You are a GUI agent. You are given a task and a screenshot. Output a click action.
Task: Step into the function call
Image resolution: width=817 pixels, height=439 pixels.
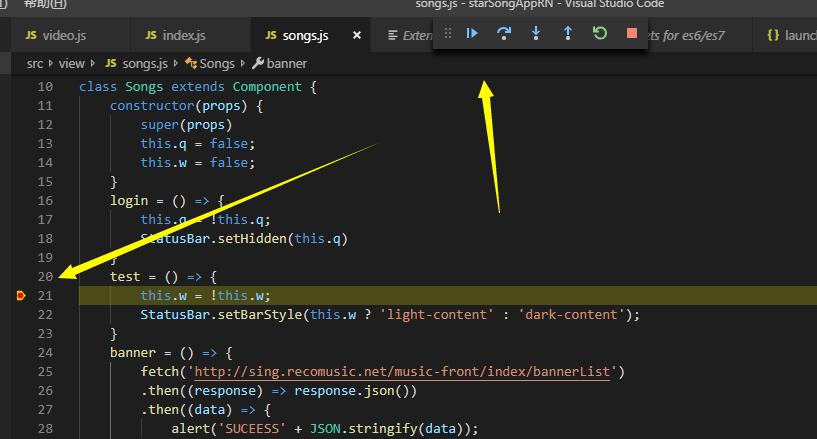click(x=536, y=34)
